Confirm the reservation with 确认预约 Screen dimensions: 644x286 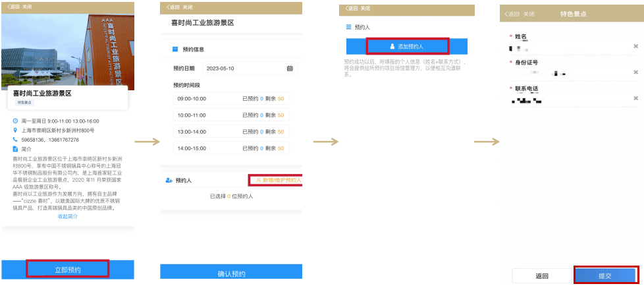[231, 273]
